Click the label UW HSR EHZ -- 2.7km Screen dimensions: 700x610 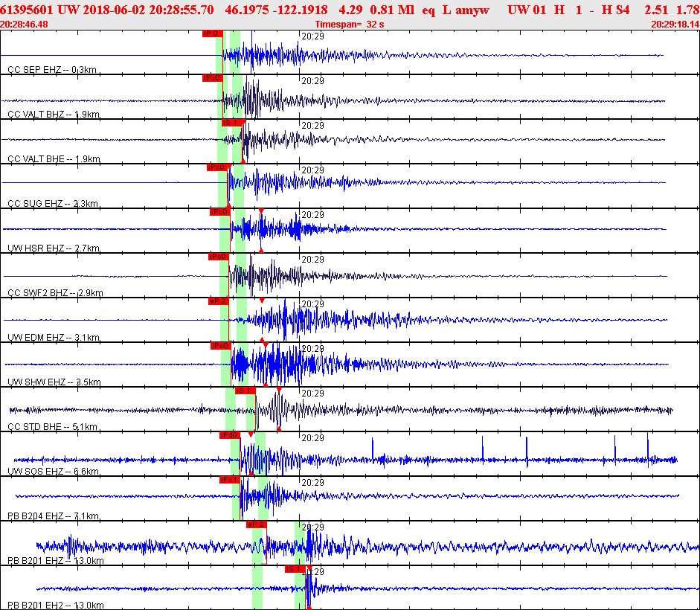pyautogui.click(x=54, y=248)
